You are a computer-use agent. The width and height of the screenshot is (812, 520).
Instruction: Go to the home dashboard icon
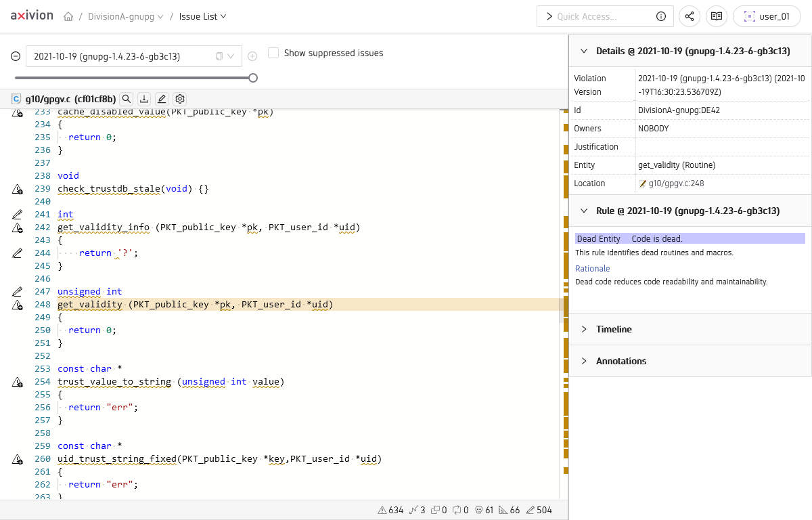tap(68, 17)
